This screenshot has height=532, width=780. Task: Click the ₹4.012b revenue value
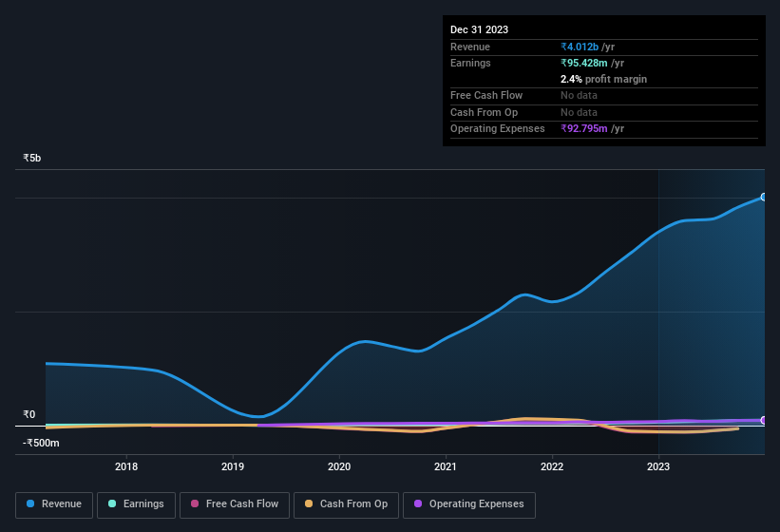coord(580,47)
